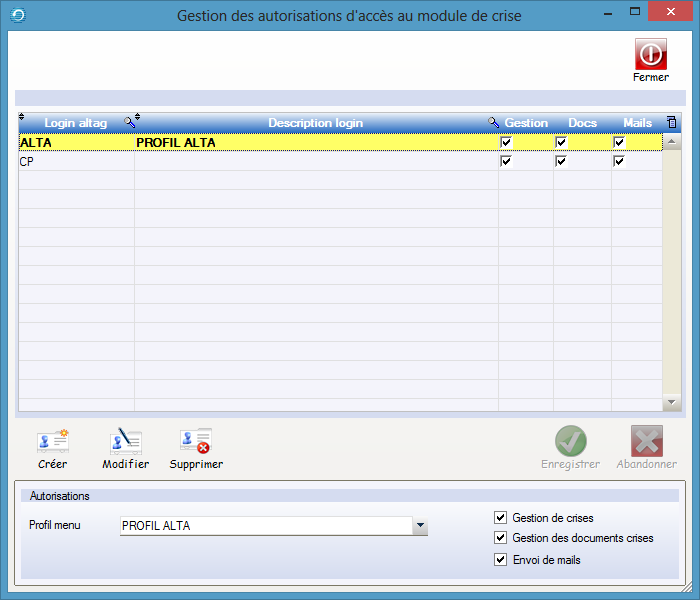Click the Supprimer delete user icon
Viewport: 700px width, 600px height.
point(196,441)
